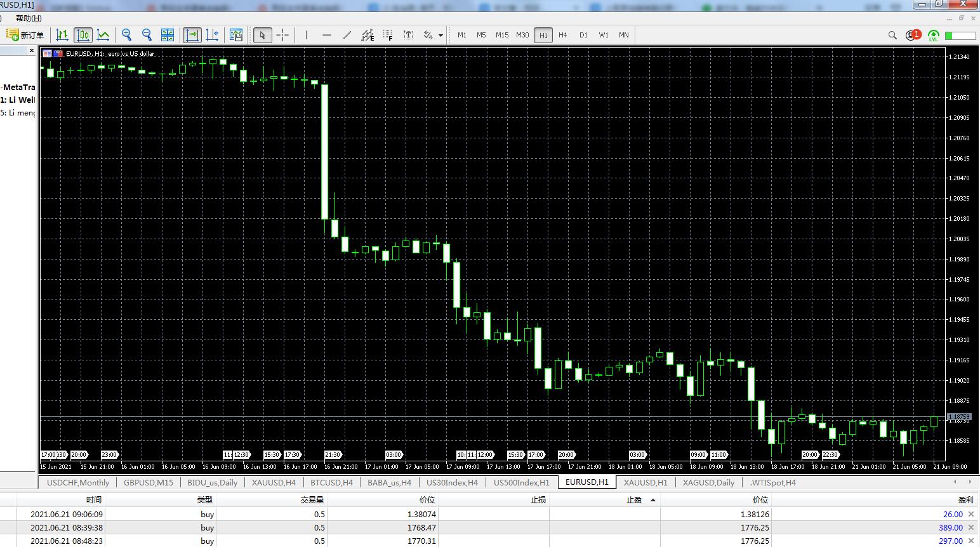Set timeframe to H1
The image size is (980, 547).
543,36
